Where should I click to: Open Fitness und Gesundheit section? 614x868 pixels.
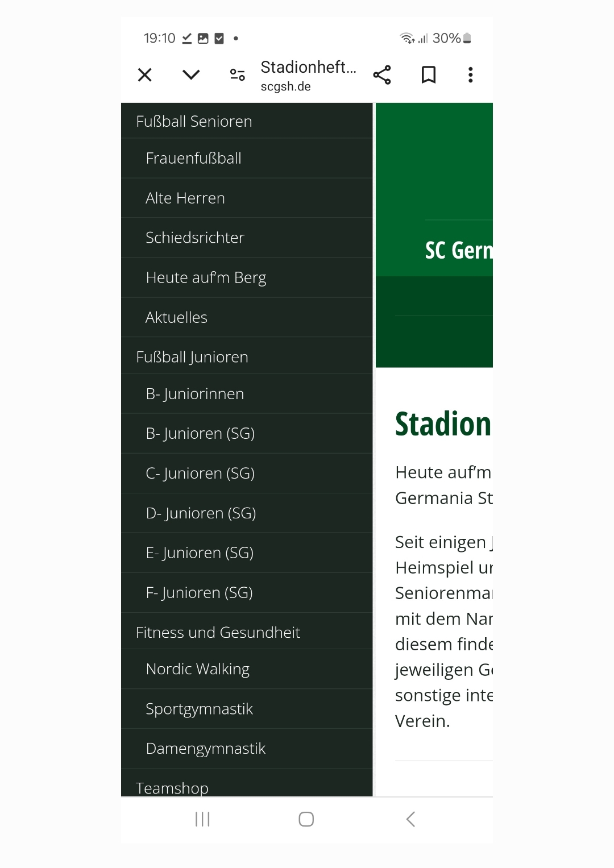pyautogui.click(x=218, y=633)
